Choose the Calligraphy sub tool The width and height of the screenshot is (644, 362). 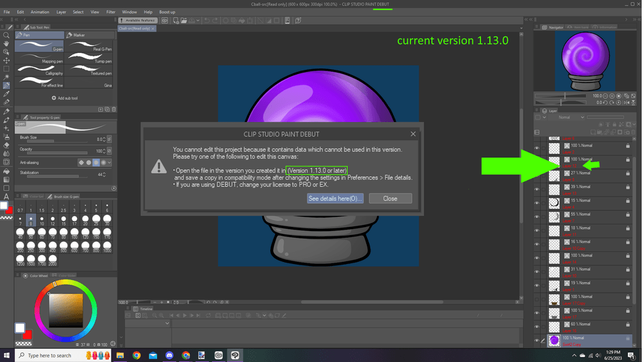point(40,70)
